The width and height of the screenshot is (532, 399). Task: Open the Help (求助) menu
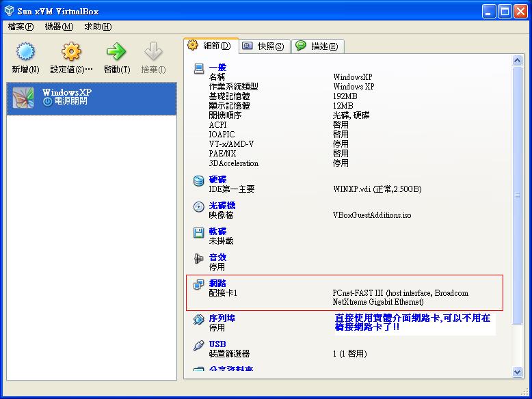(x=98, y=27)
